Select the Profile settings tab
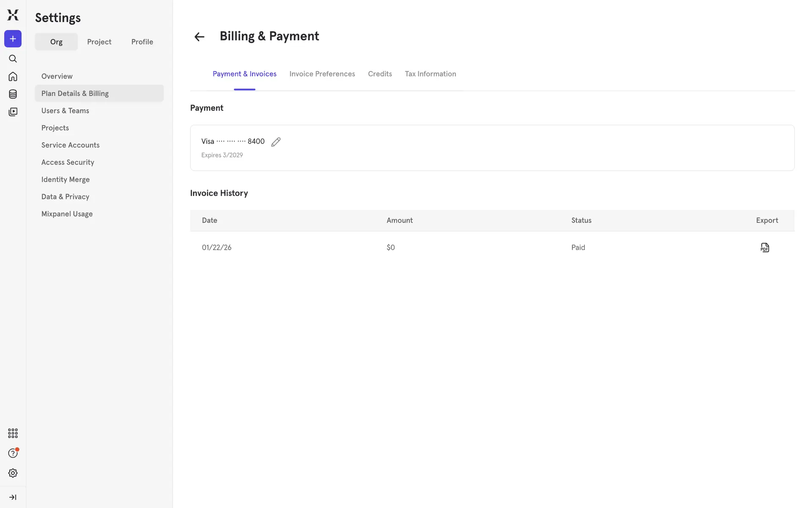The image size is (812, 508). (x=142, y=42)
